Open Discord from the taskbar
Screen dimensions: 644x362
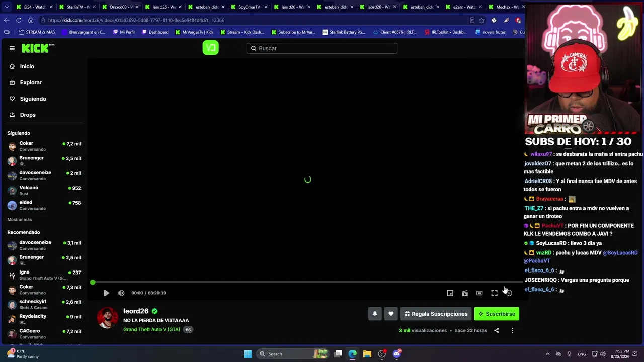click(x=397, y=354)
